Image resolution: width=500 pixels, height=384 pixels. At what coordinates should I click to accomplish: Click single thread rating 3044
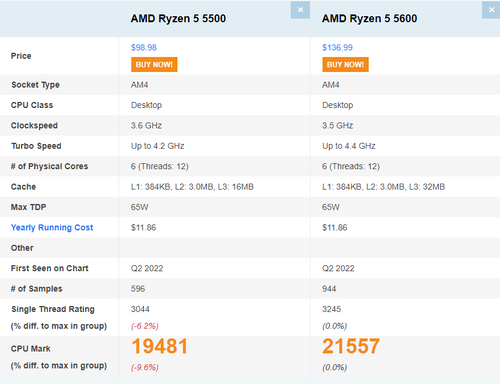(140, 309)
